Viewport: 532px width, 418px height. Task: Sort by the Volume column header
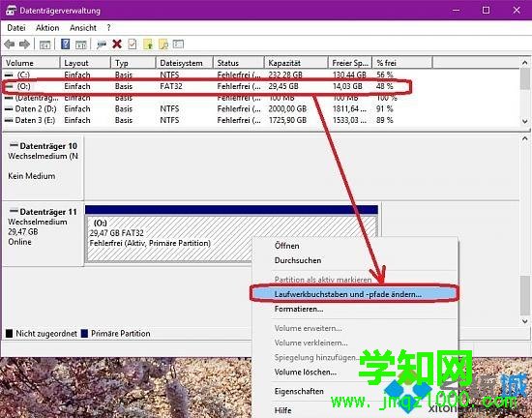click(32, 63)
